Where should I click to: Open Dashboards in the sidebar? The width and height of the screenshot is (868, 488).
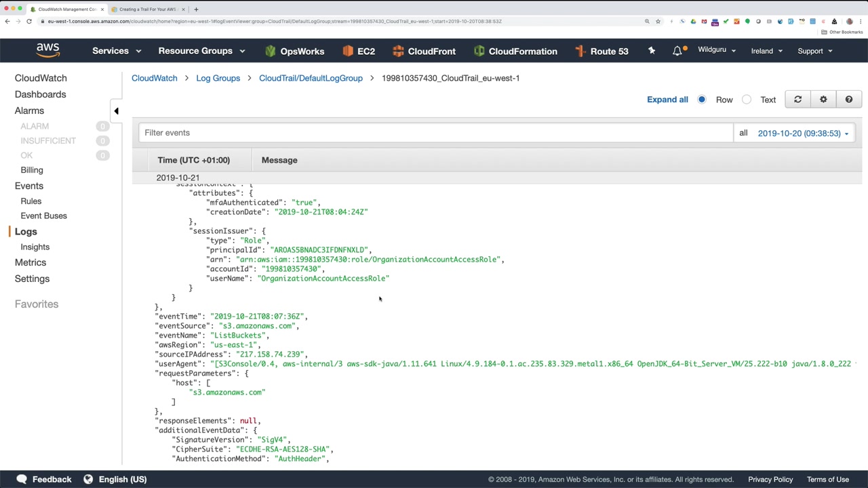point(41,94)
